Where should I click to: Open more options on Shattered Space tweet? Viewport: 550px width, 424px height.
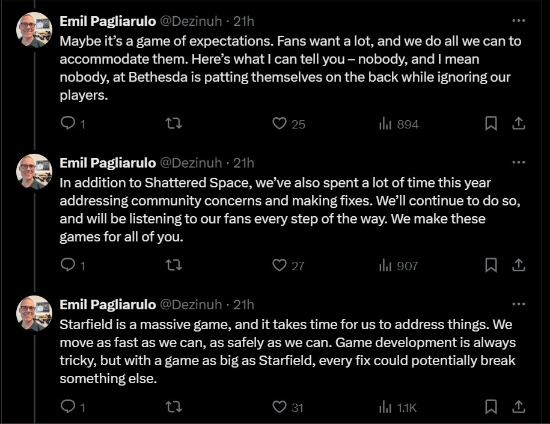pyautogui.click(x=518, y=162)
